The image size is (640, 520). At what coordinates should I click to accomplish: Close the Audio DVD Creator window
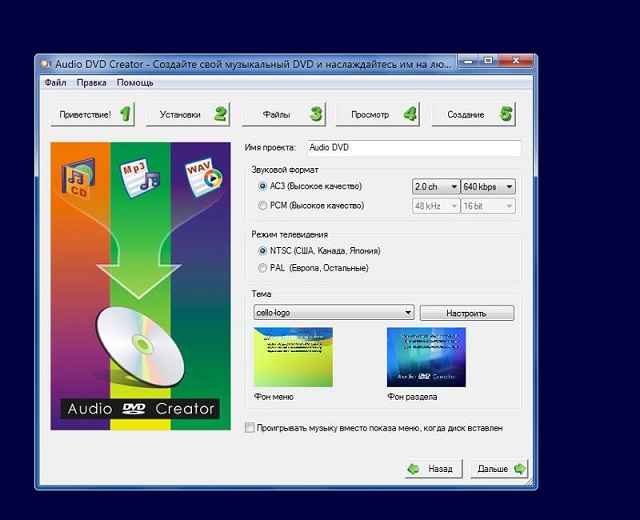pos(516,61)
